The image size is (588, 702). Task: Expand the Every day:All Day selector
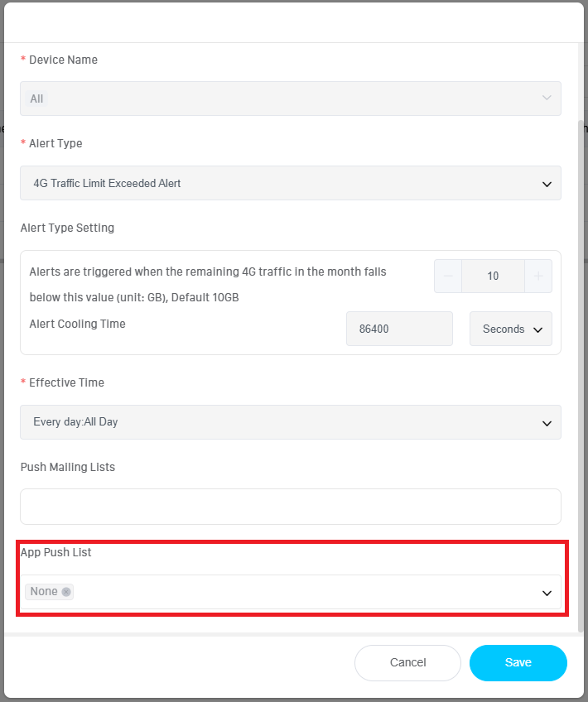pyautogui.click(x=290, y=422)
